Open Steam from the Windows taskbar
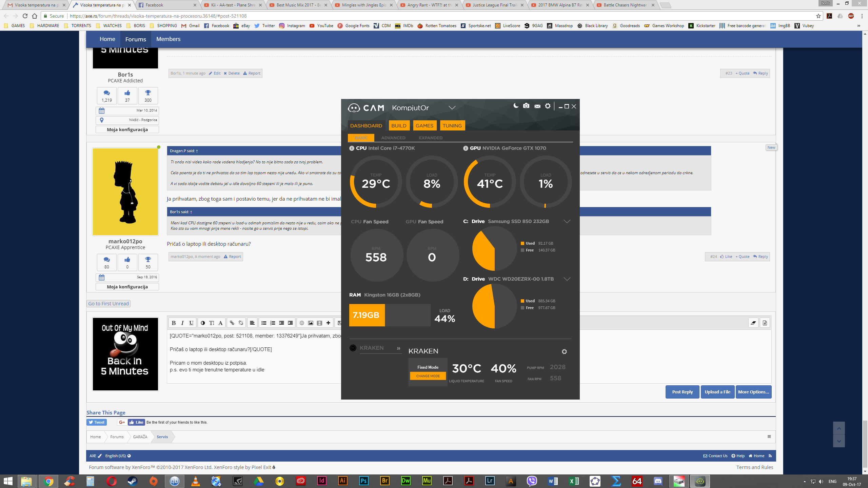Viewport: 868px width, 488px height. point(132,481)
